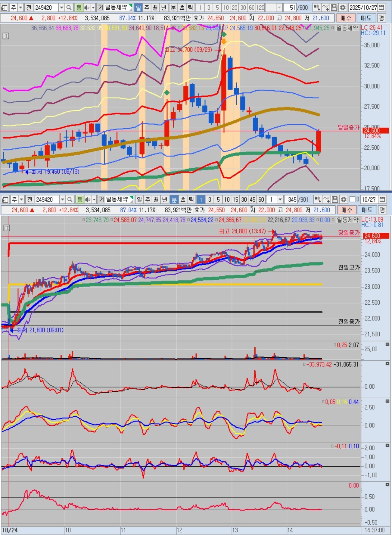Click the window layout icon at top-left of the bottom chart
The image size is (392, 535).
(x=5, y=199)
